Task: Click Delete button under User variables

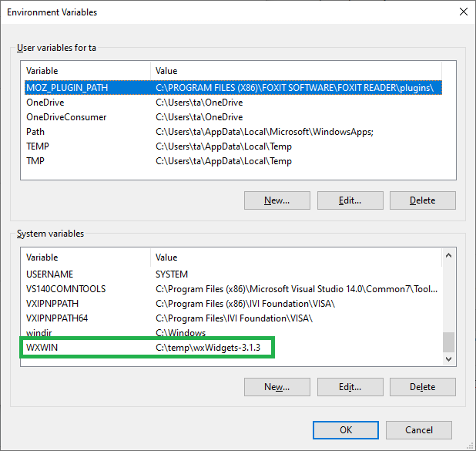Action: [422, 200]
